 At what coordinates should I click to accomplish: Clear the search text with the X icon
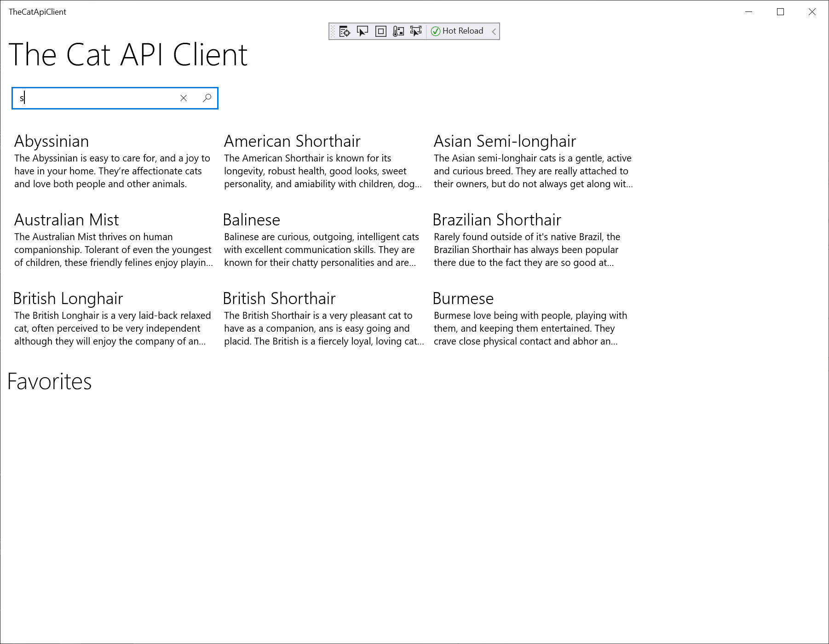pyautogui.click(x=184, y=98)
